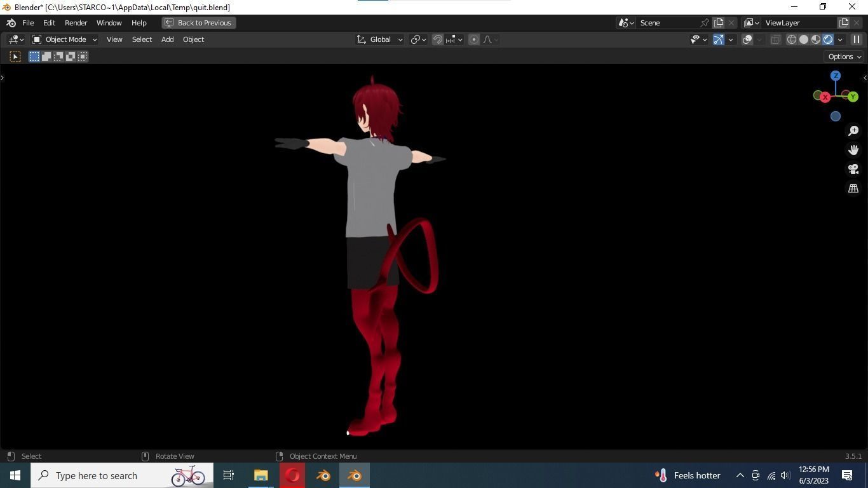
Task: Click the Move View hand icon
Action: (x=853, y=149)
